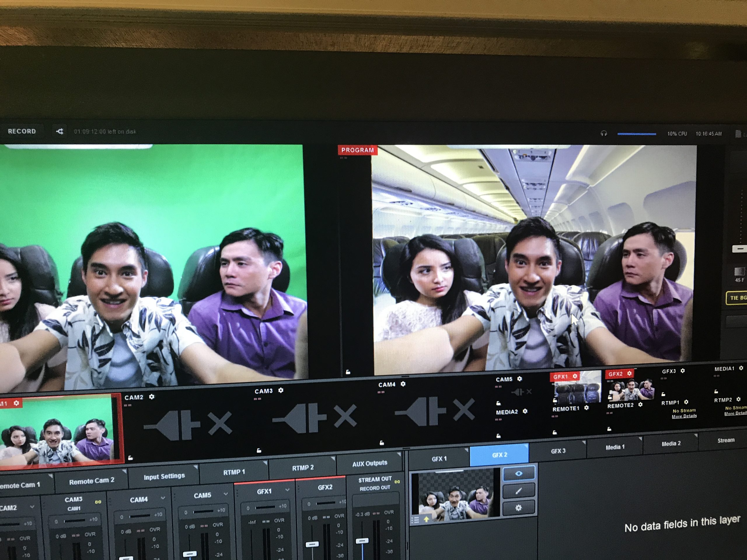Open More Details link under RTMP1
The height and width of the screenshot is (560, 747).
tap(684, 416)
